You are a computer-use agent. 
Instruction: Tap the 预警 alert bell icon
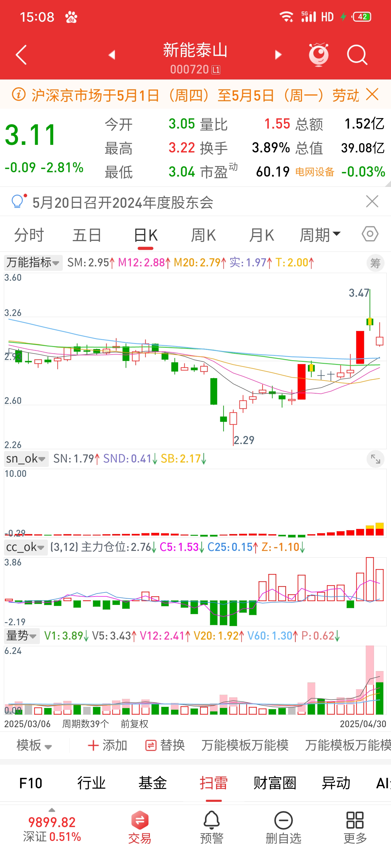[212, 828]
